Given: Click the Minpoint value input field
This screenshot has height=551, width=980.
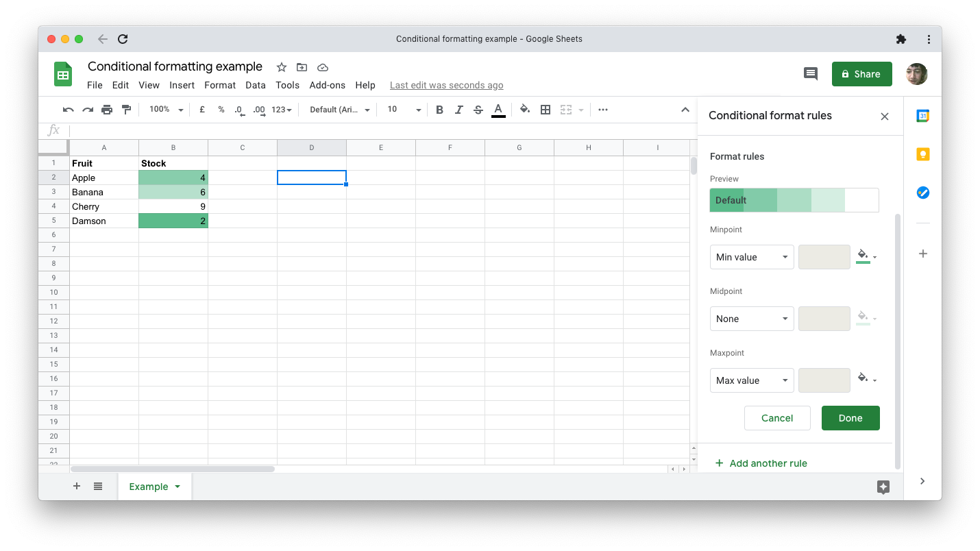Looking at the screenshot, I should pos(824,257).
